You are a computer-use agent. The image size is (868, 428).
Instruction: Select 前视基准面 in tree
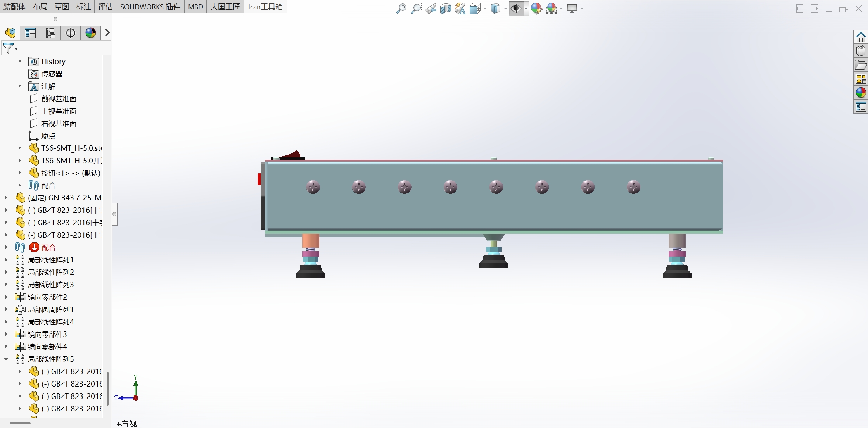point(60,98)
